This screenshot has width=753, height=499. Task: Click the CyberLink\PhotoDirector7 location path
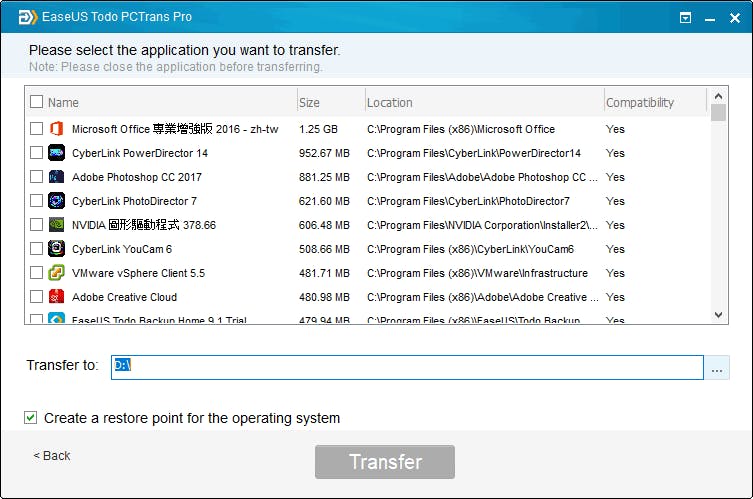pyautogui.click(x=468, y=201)
